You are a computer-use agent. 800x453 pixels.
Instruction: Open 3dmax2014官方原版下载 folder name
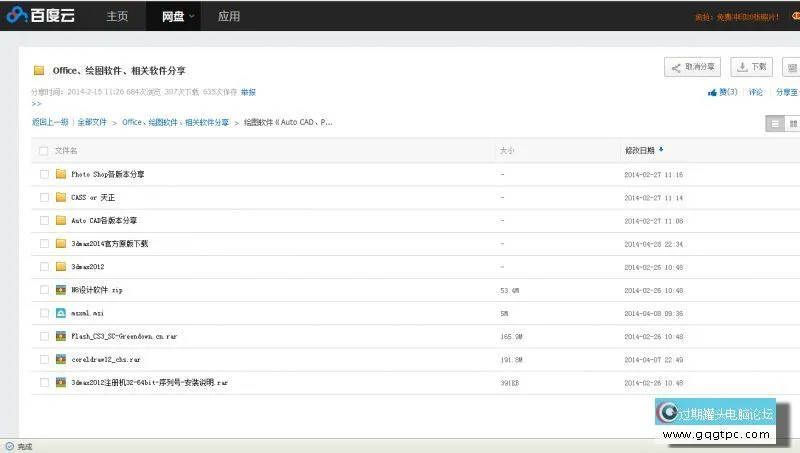pos(110,244)
